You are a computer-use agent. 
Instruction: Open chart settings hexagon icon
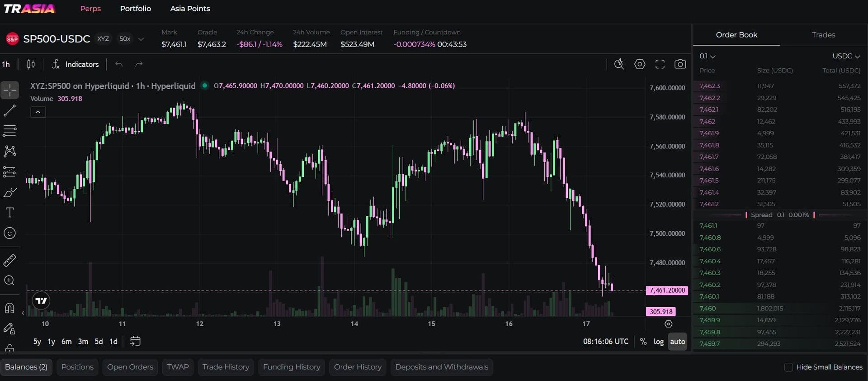click(640, 64)
